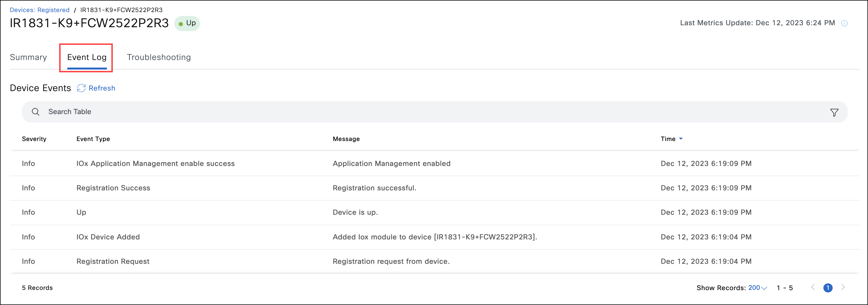Image resolution: width=868 pixels, height=305 pixels.
Task: Click the Time column header
Action: point(668,139)
